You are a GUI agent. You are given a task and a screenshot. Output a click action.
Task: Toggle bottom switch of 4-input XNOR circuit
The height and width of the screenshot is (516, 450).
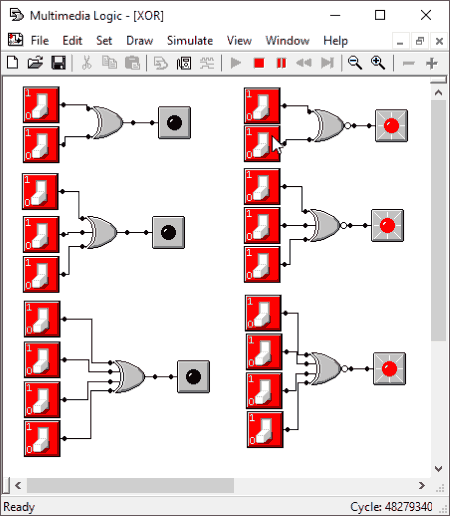265,429
